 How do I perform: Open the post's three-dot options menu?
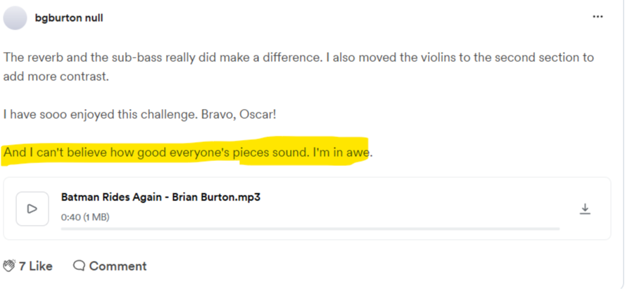point(598,16)
